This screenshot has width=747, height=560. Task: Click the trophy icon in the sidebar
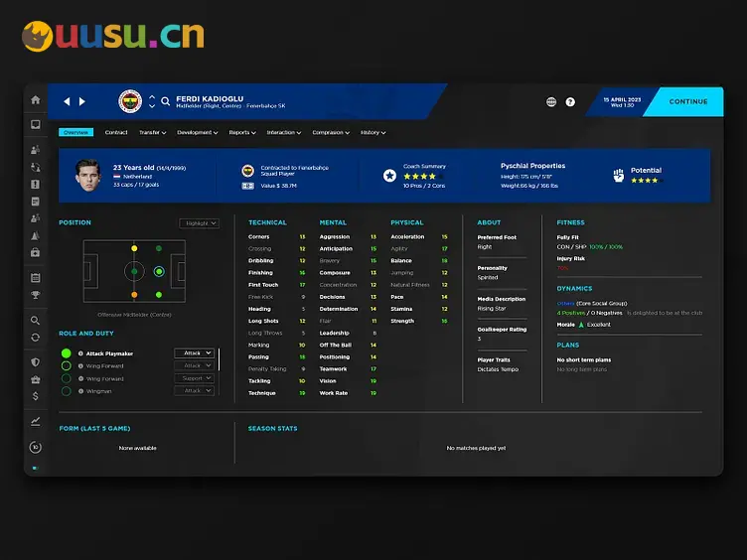tap(36, 295)
